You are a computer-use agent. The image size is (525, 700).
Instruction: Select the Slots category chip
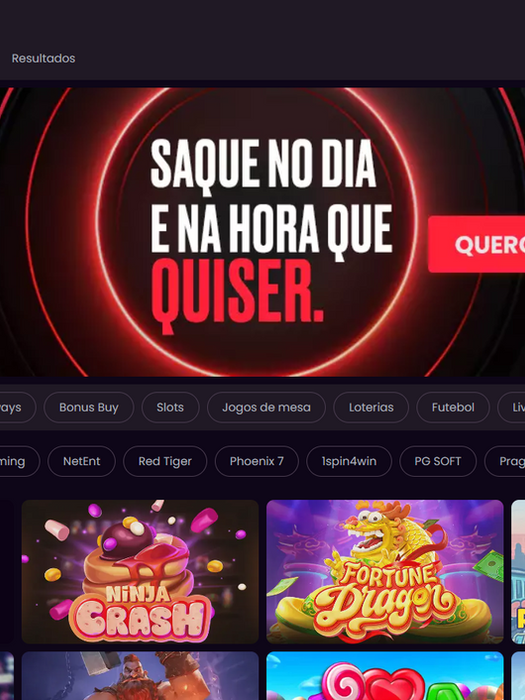(170, 407)
